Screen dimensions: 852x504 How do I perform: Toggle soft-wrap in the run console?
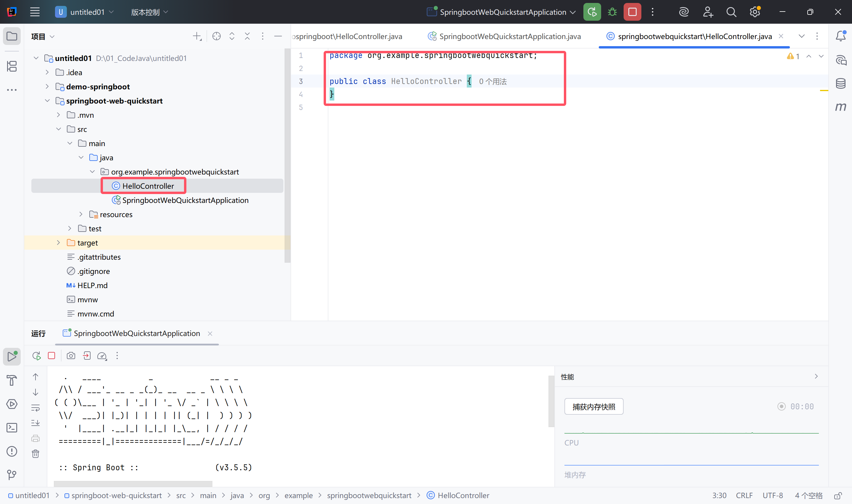[x=36, y=408]
